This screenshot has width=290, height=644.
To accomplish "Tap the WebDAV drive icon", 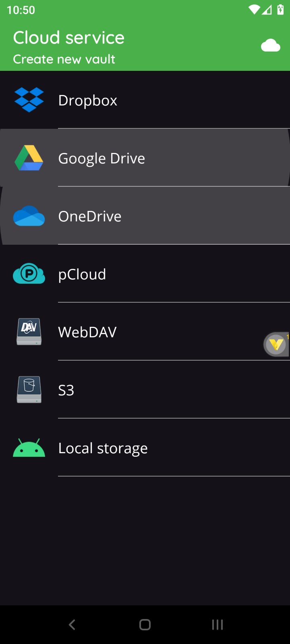I will 29,332.
